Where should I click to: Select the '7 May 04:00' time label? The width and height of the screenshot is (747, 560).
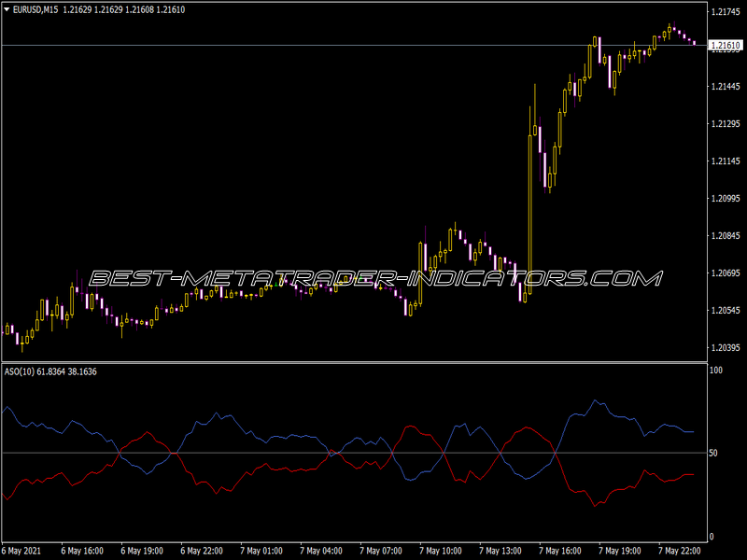coord(321,551)
